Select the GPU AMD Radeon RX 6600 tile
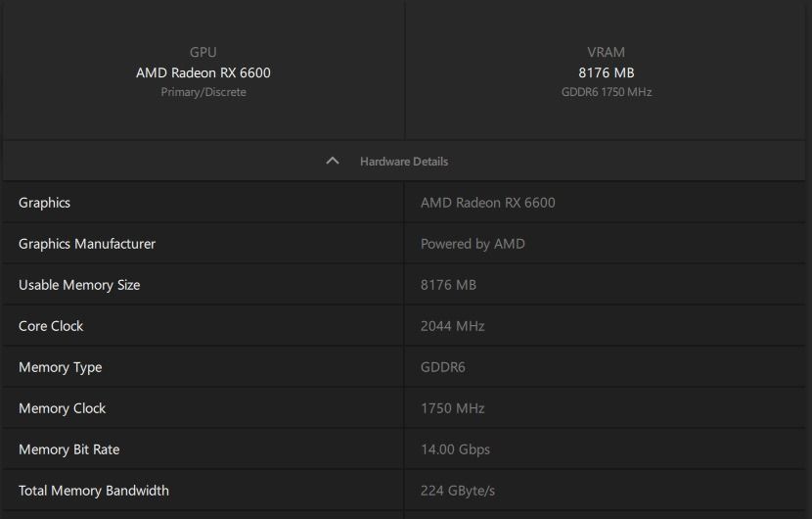 (203, 70)
